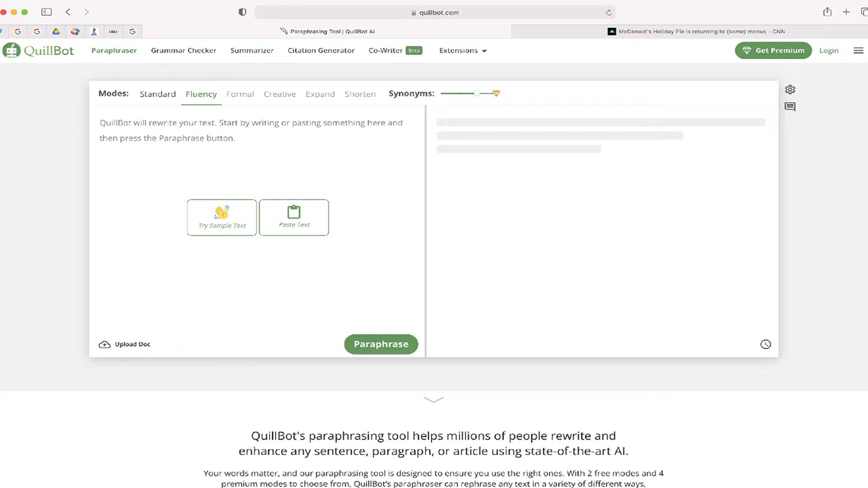Open the Summarizer page
868x488 pixels.
(252, 51)
